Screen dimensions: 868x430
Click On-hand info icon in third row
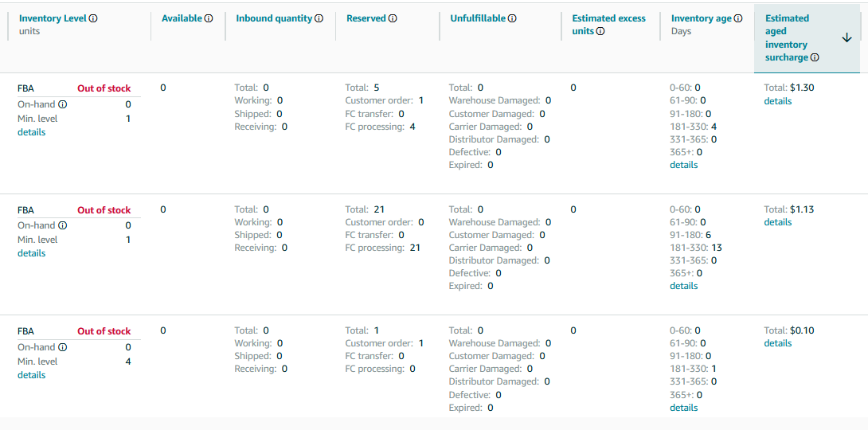click(x=63, y=347)
